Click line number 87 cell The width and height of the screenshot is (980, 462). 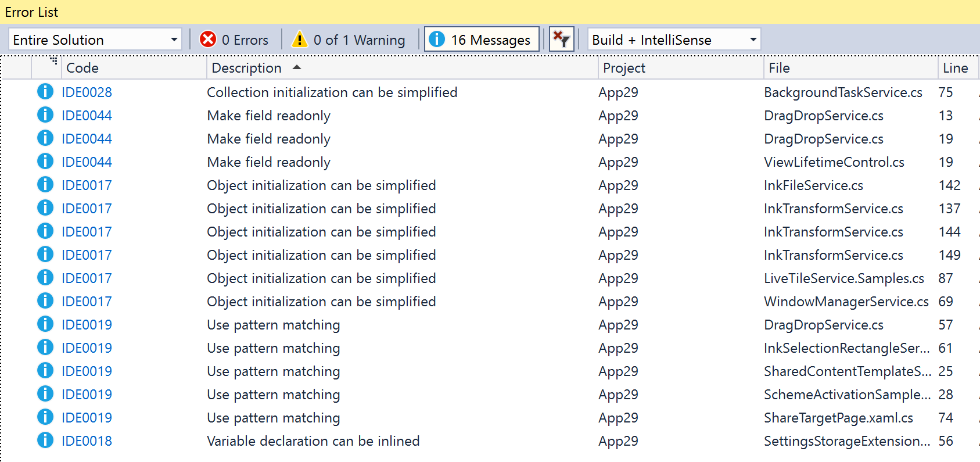[946, 278]
